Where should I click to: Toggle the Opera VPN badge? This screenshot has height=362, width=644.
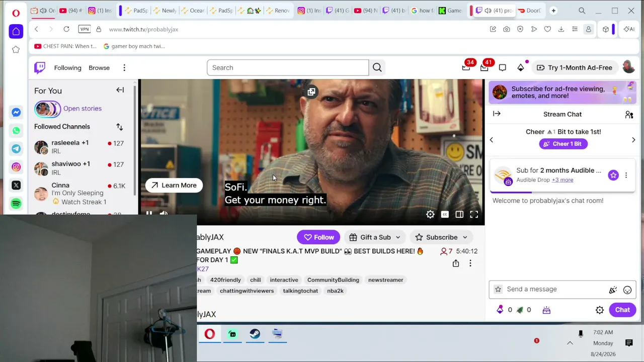pos(85,29)
